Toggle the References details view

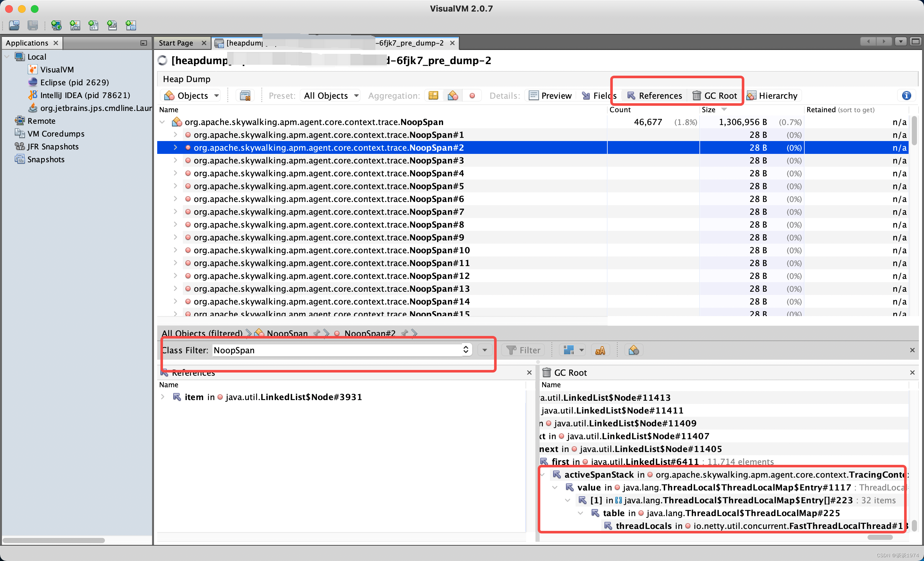(x=655, y=96)
